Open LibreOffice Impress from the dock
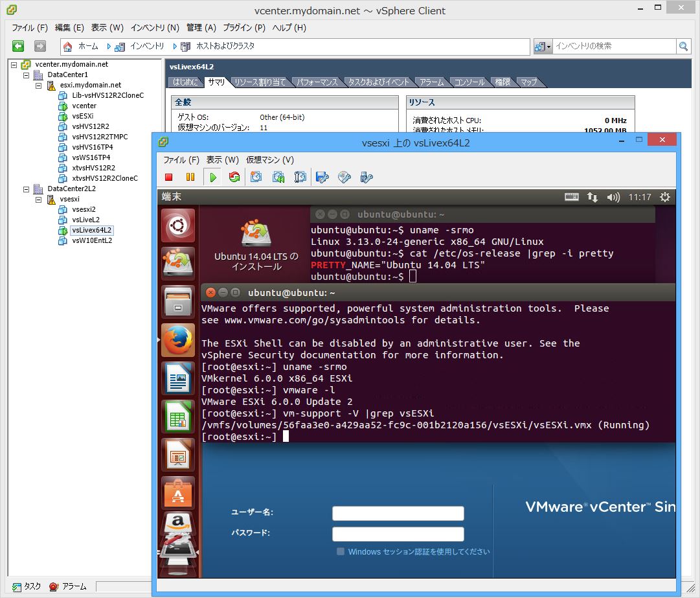The width and height of the screenshot is (700, 598). pyautogui.click(x=178, y=455)
